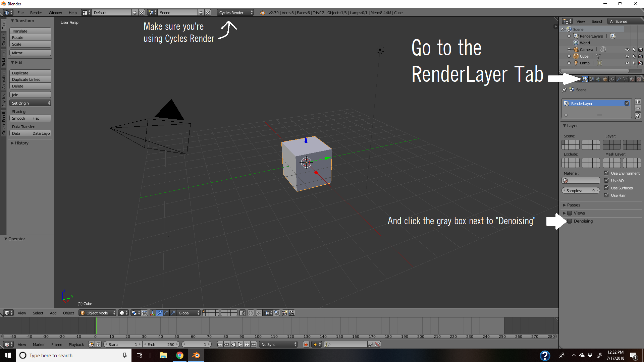Hide the Cube using its eye icon

[x=627, y=56]
